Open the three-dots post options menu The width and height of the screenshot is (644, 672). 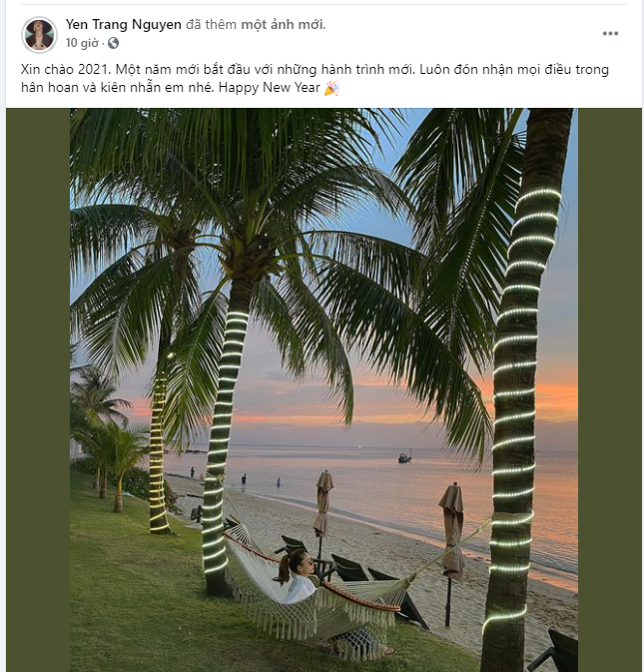coord(610,33)
